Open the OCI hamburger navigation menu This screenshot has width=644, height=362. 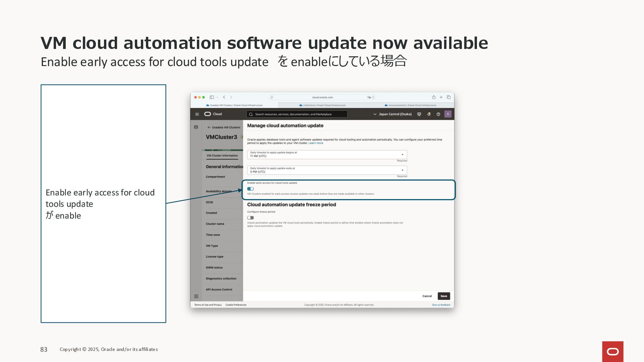(x=197, y=114)
